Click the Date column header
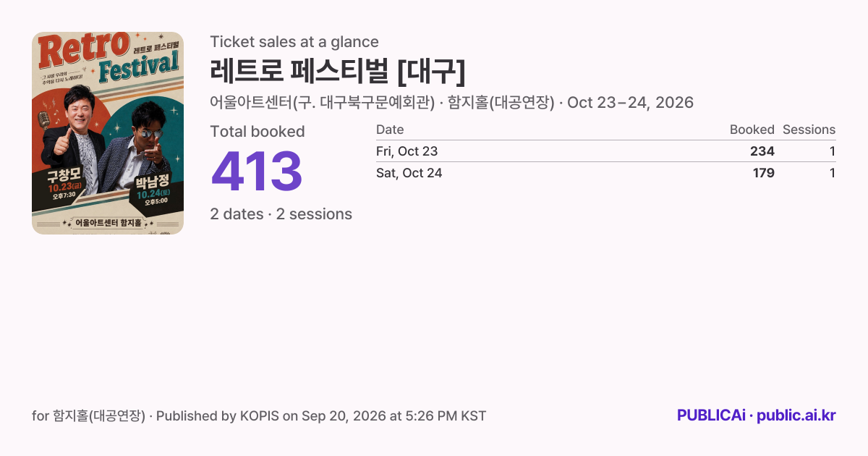This screenshot has height=456, width=868. pyautogui.click(x=390, y=130)
